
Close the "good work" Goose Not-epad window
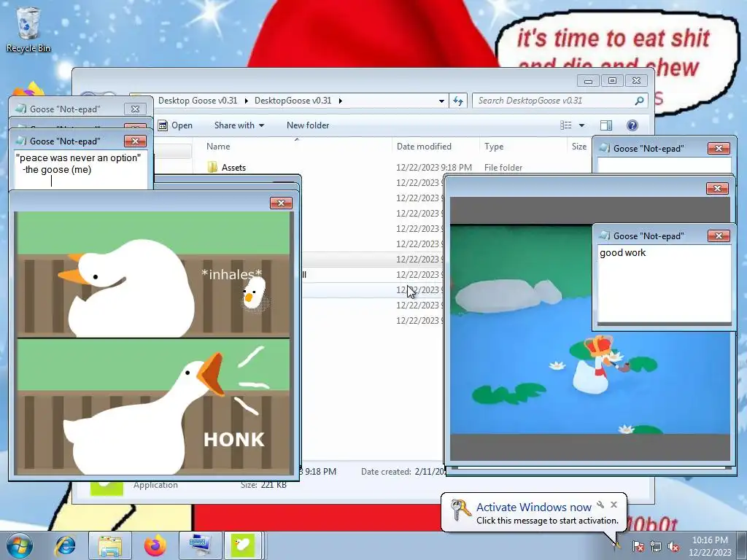[719, 236]
